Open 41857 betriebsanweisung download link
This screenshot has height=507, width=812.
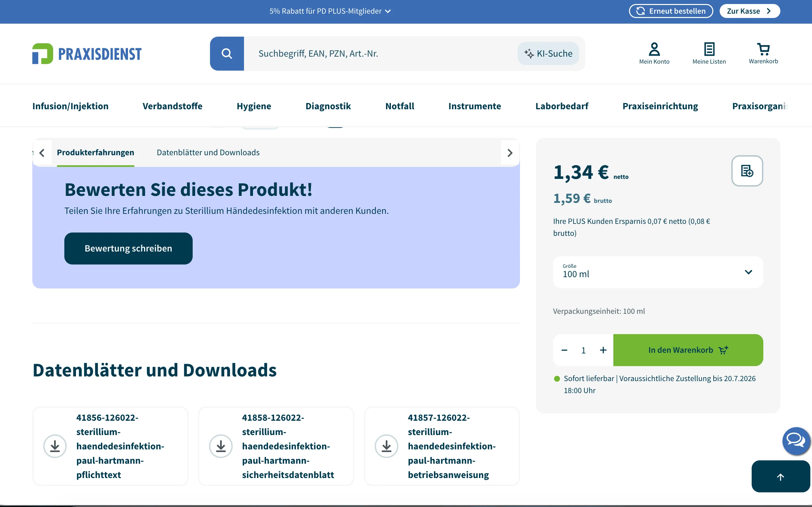452,446
